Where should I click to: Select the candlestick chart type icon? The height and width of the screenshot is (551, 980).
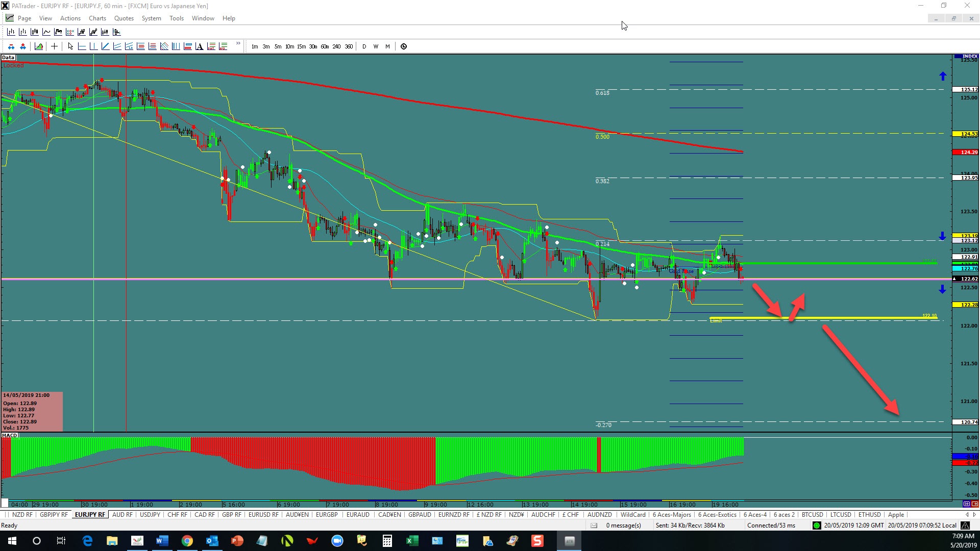point(35,32)
